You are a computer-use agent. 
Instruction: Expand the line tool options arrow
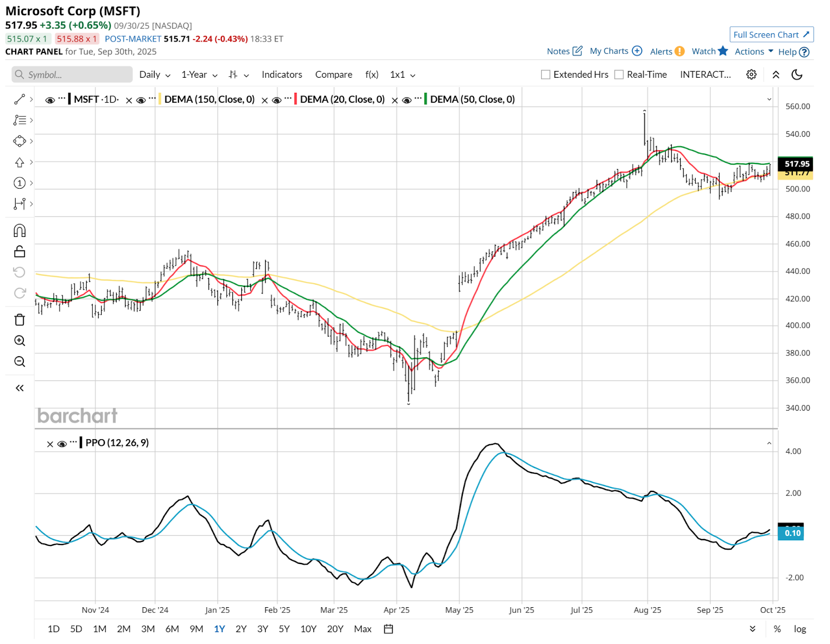coord(31,99)
